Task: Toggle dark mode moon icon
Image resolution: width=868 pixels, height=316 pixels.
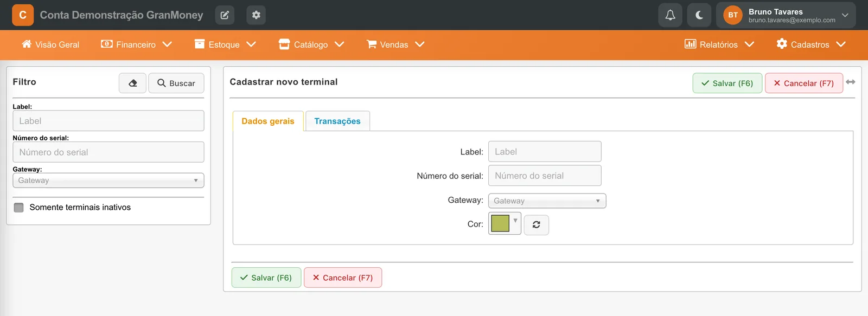Action: click(699, 15)
